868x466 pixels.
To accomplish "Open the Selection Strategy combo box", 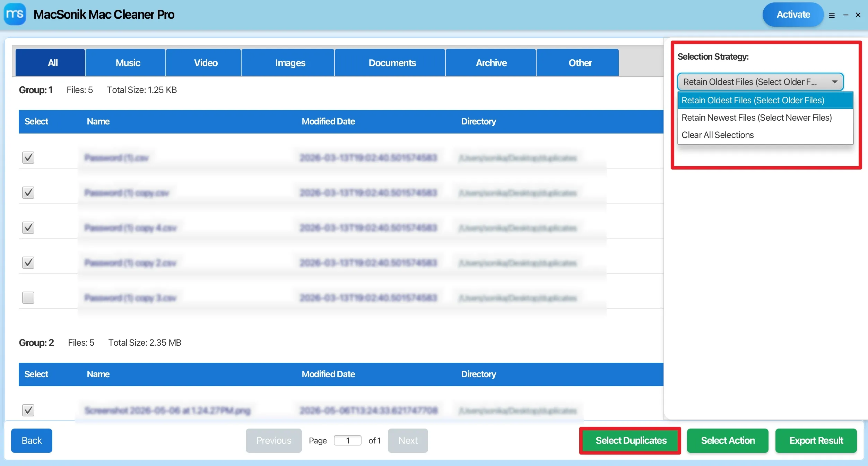I will coord(760,82).
